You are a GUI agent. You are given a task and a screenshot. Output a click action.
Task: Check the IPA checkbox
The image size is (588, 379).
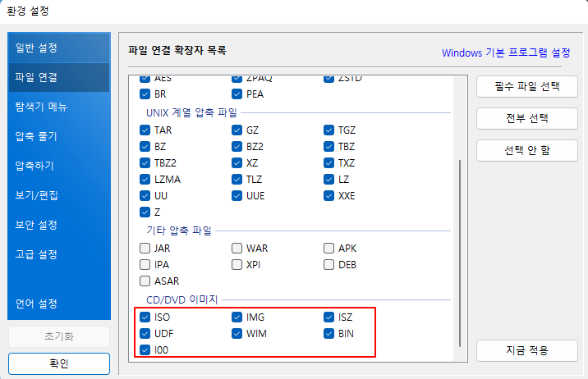tap(145, 265)
